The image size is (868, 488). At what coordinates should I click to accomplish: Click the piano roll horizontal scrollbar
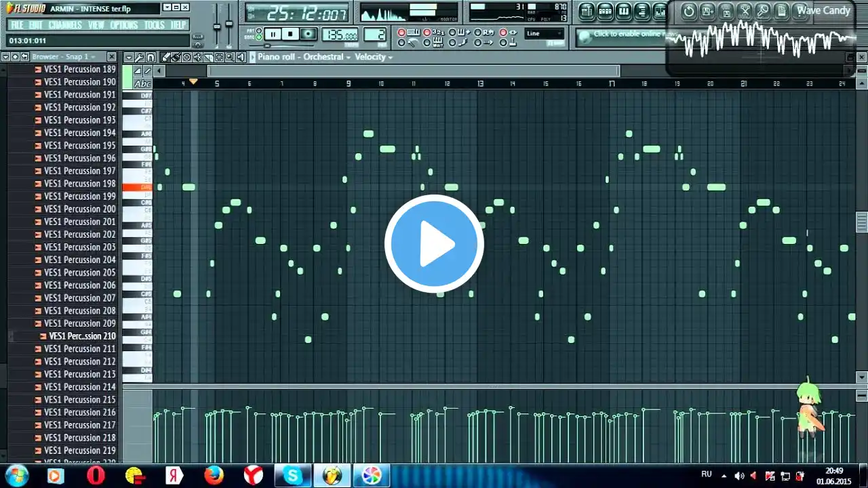coord(413,70)
